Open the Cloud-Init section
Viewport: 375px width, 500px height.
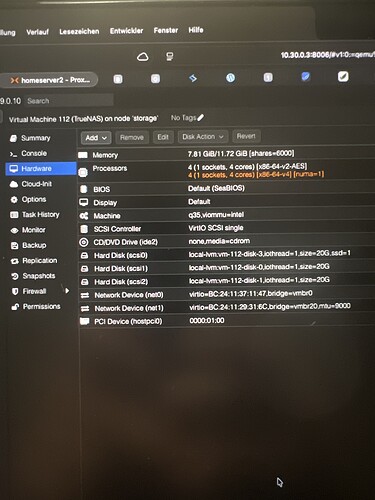pyautogui.click(x=36, y=184)
